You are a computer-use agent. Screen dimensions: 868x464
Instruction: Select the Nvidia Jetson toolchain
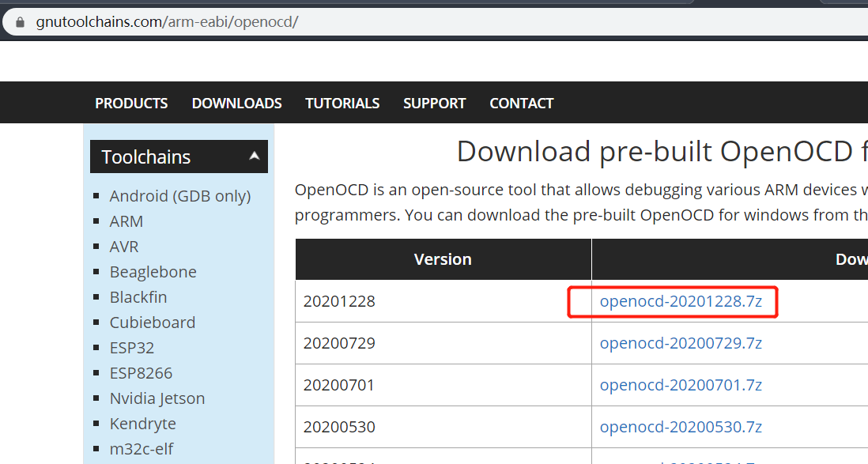pos(157,398)
